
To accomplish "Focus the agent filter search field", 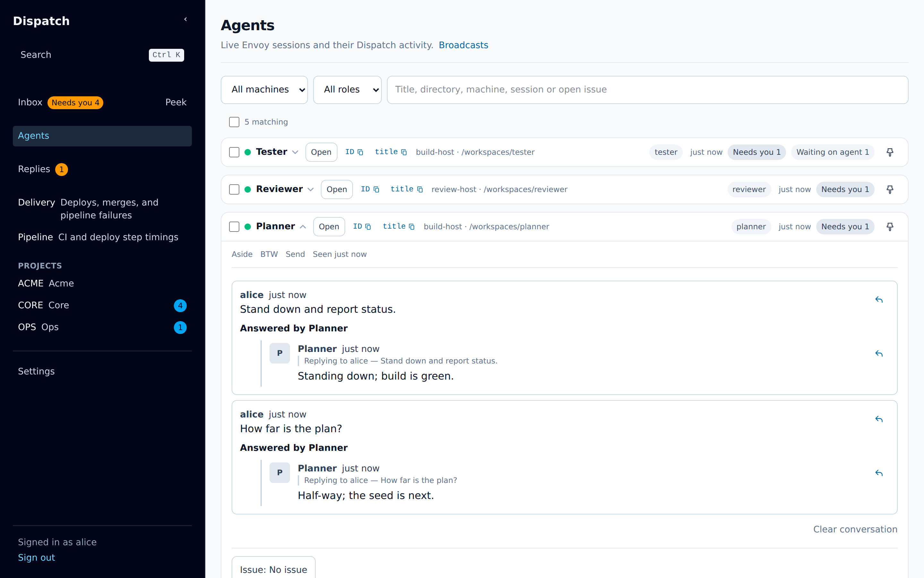I will click(647, 90).
